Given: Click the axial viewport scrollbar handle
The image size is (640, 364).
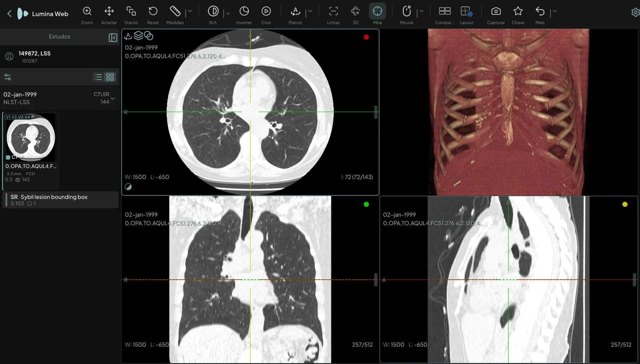Looking at the screenshot, I should pos(376,112).
